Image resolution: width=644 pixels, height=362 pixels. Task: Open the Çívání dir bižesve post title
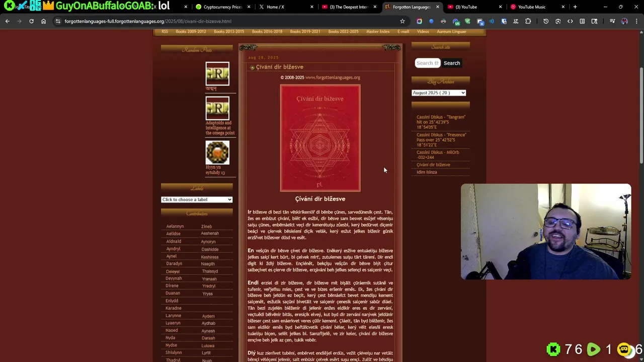coord(279,67)
